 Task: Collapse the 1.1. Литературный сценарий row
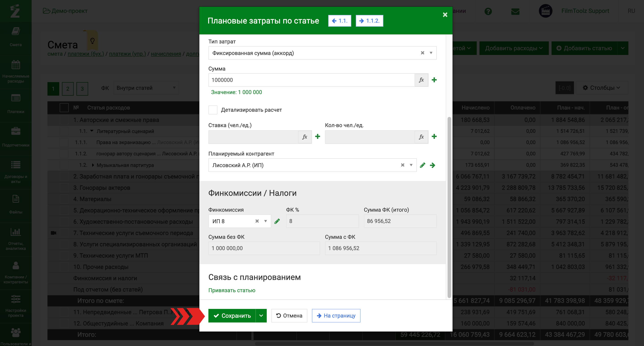tap(92, 131)
